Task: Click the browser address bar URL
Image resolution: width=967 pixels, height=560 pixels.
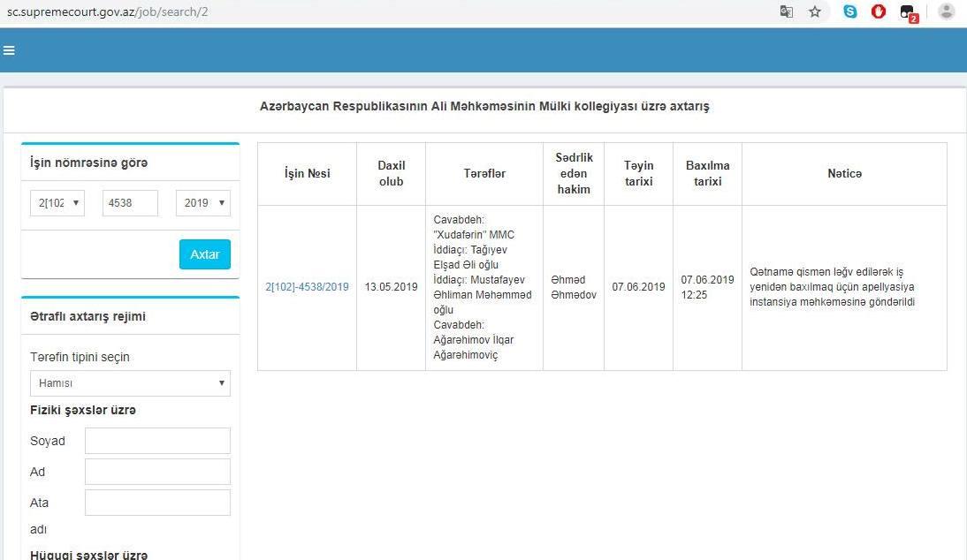Action: 106,12
